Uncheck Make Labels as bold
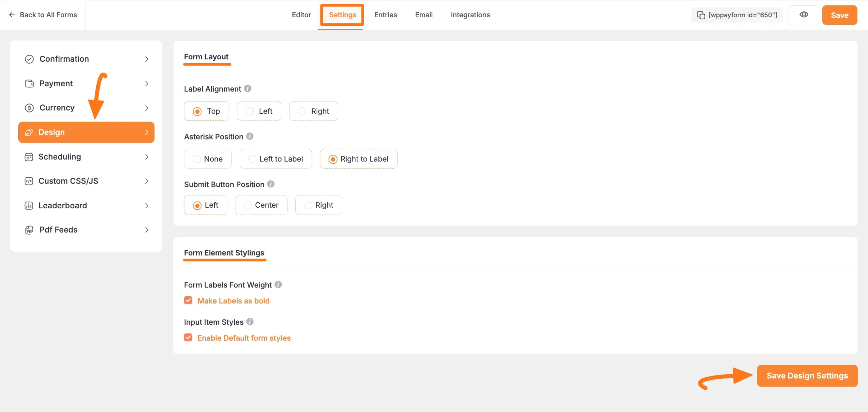 (x=189, y=300)
